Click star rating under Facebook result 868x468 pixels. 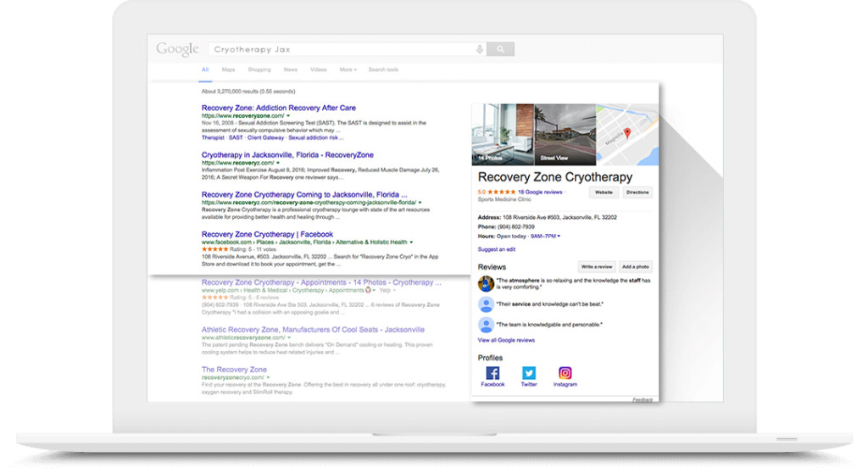(214, 250)
